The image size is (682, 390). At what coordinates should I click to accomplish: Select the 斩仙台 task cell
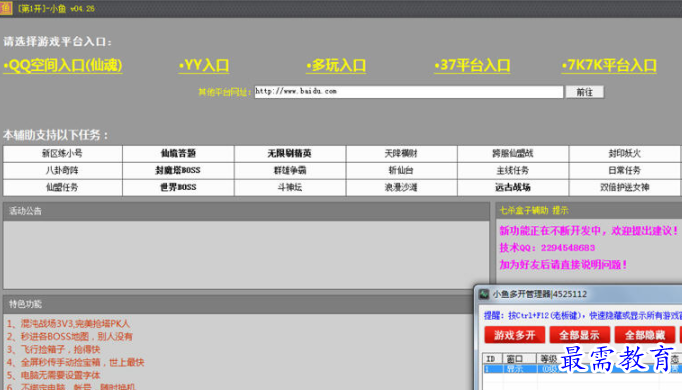pyautogui.click(x=401, y=170)
